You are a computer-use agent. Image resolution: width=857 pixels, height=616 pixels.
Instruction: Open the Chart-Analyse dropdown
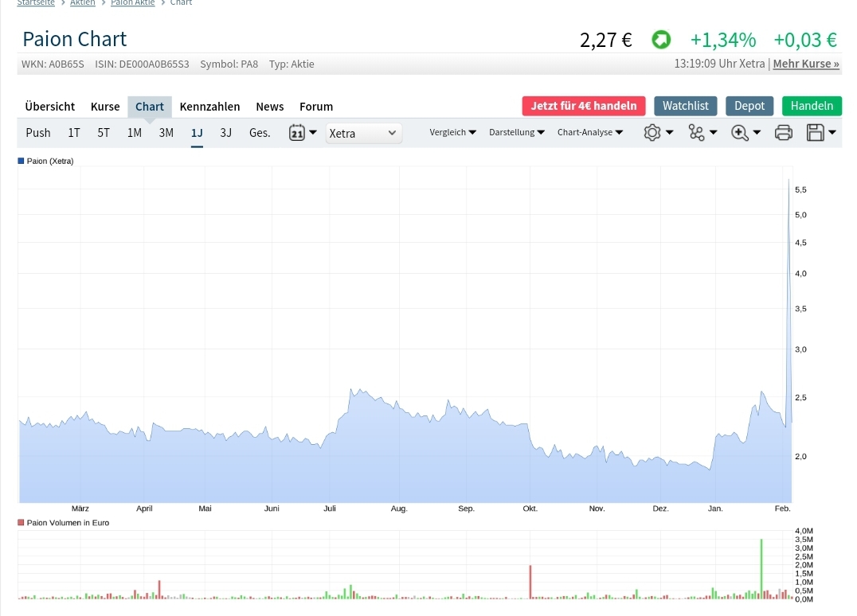(x=590, y=132)
